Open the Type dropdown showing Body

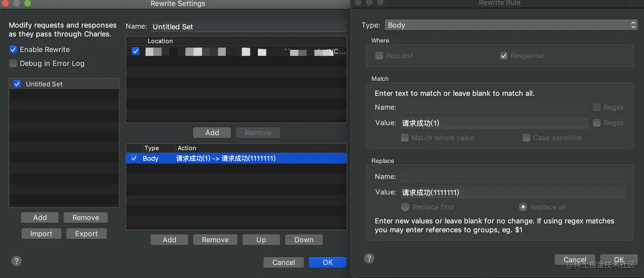(511, 25)
